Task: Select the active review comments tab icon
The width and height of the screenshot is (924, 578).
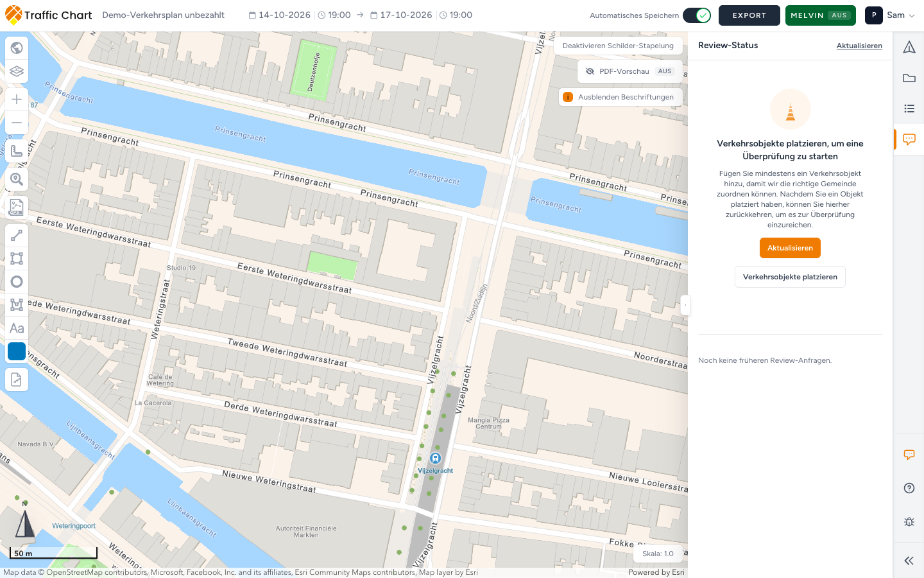Action: 909,139
